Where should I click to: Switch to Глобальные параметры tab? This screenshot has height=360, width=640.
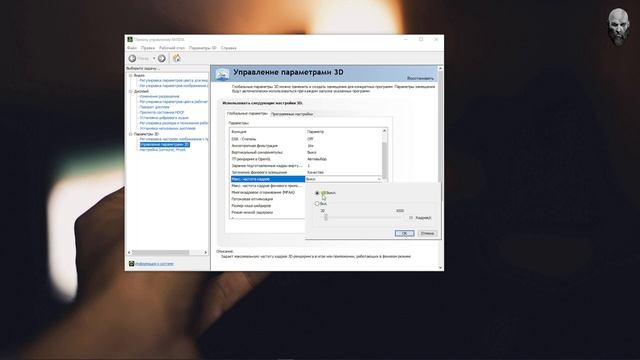(247, 113)
